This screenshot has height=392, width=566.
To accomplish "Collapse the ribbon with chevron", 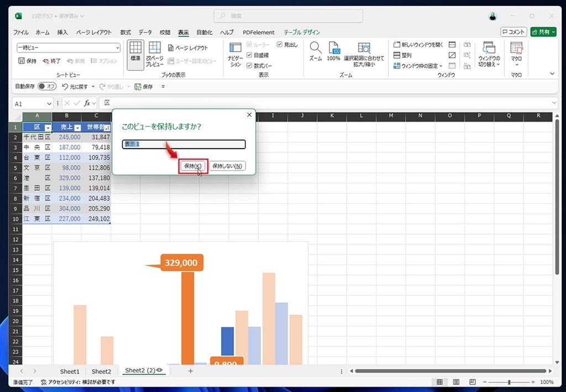I will coord(552,73).
